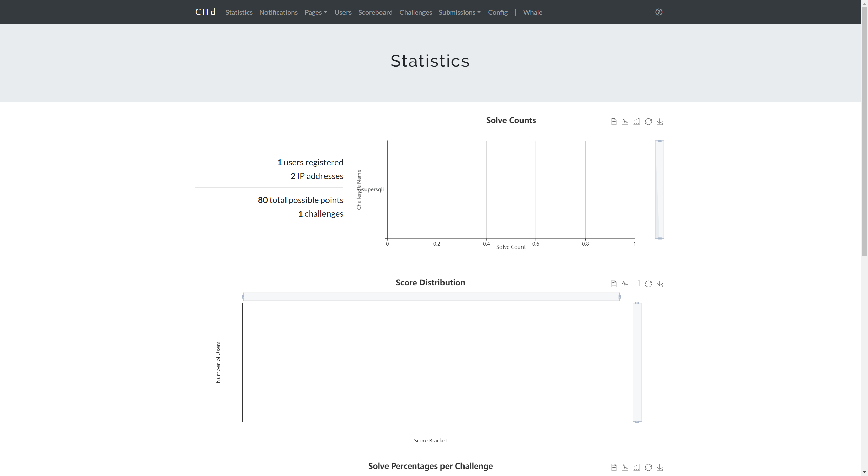Click Solve Percentages per Challenge title
The width and height of the screenshot is (868, 476).
[430, 466]
